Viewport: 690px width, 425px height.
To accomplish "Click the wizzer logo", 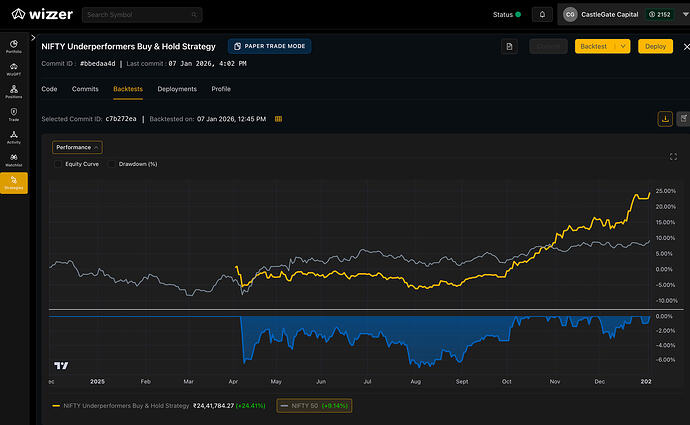I will click(x=42, y=14).
